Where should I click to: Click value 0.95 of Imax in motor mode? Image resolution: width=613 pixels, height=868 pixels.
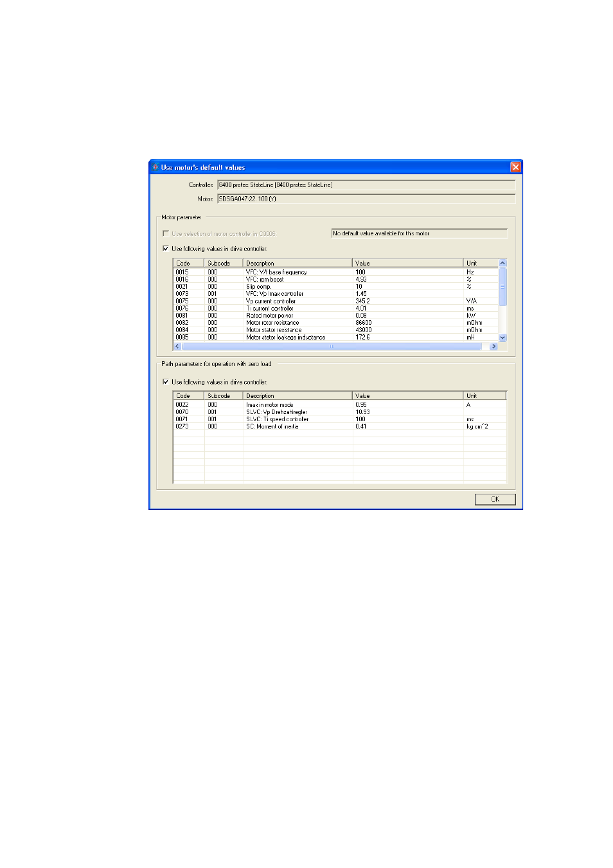coord(361,405)
